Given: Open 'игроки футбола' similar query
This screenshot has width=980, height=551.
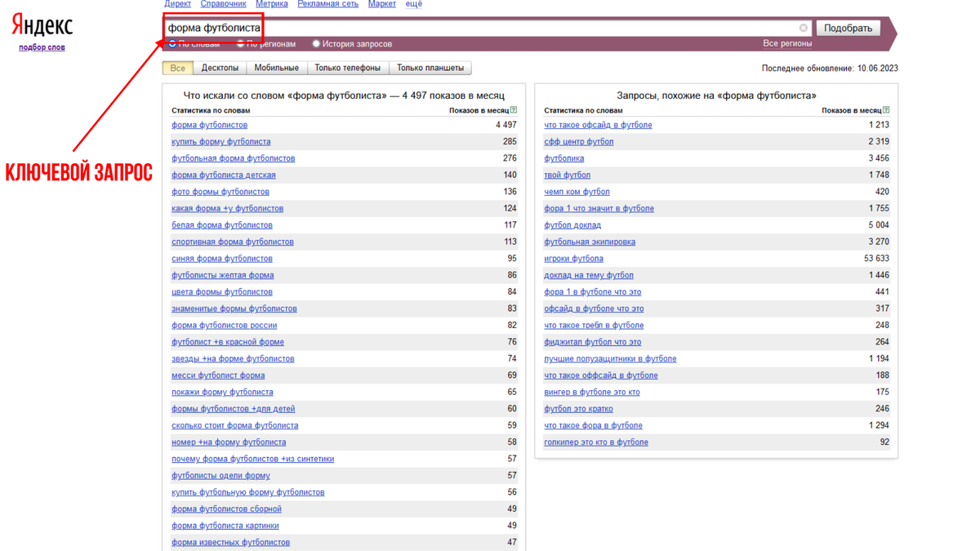Looking at the screenshot, I should point(574,259).
